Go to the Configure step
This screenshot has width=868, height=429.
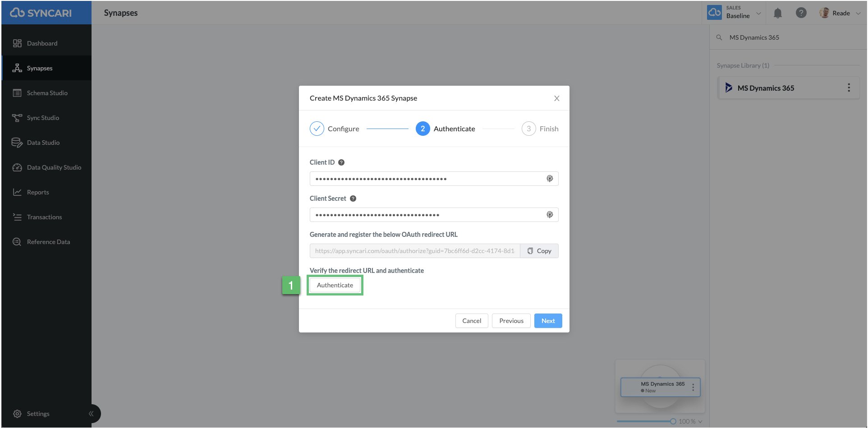[335, 129]
